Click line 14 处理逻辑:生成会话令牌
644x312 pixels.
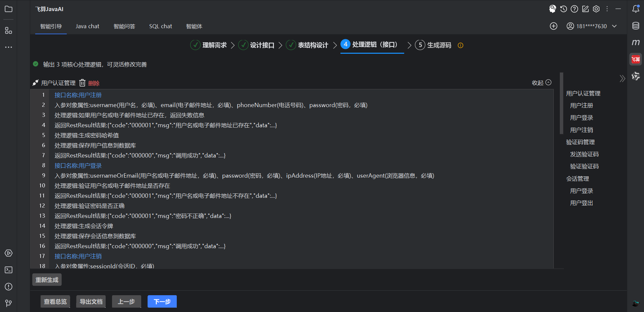pos(84,226)
